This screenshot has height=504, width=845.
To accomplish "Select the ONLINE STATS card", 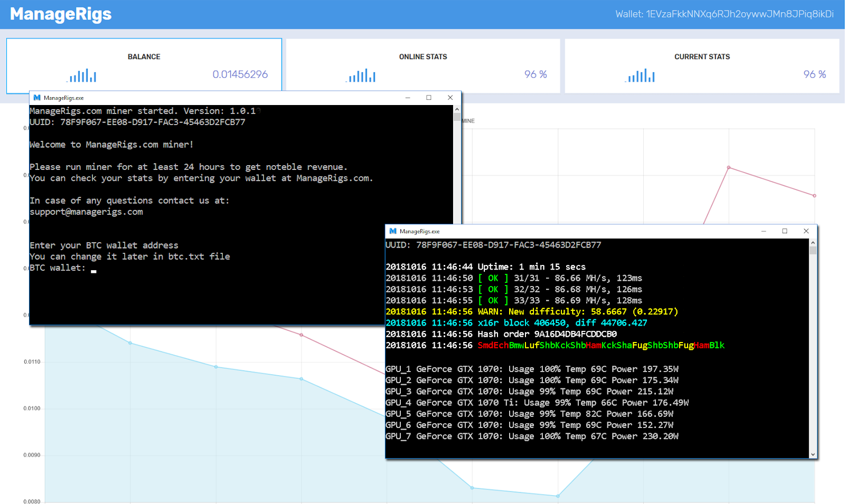I will [x=422, y=65].
